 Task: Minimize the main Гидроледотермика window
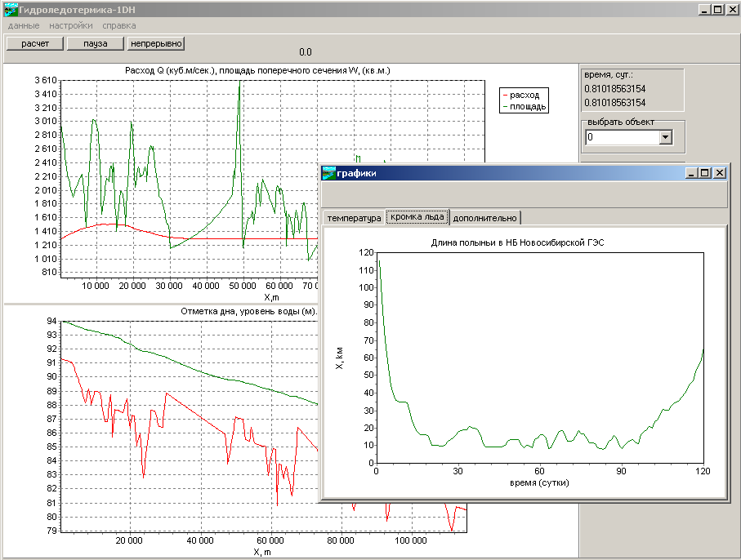704,10
